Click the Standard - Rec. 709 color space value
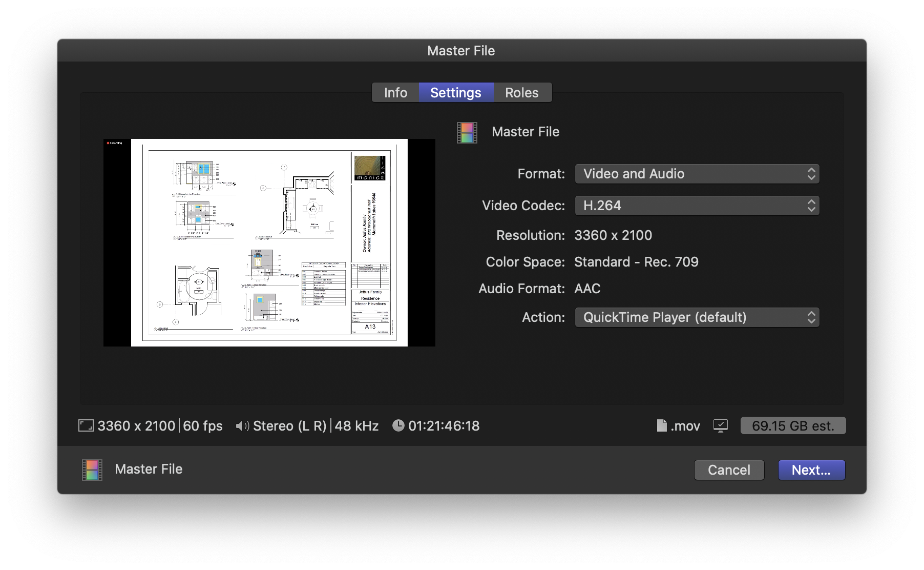 click(636, 262)
